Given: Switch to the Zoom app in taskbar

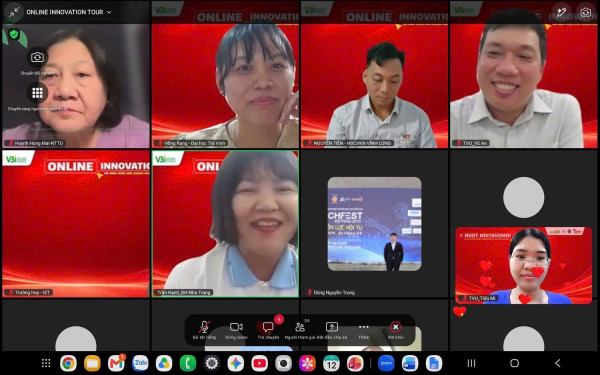Looking at the screenshot, I should pyautogui.click(x=386, y=363).
